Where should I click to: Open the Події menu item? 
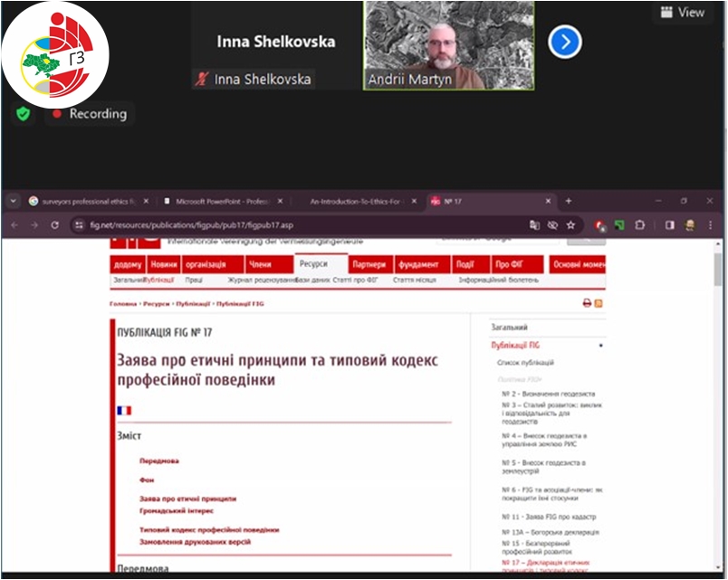(470, 264)
